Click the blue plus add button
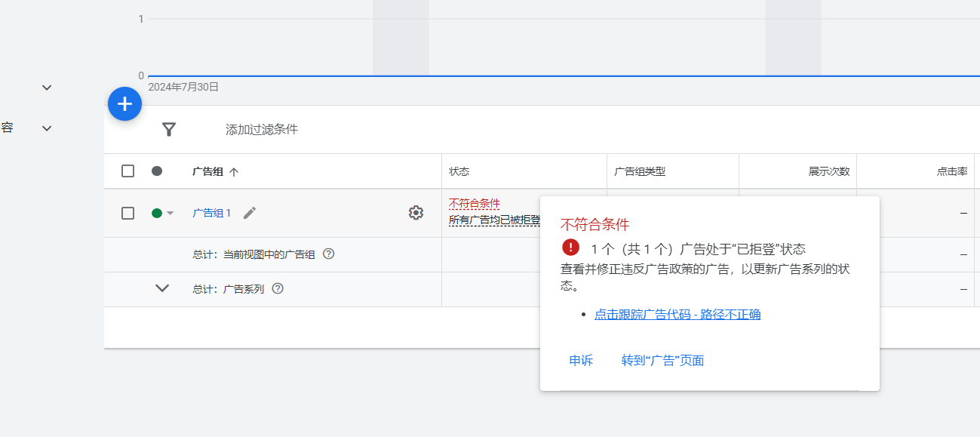980x437 pixels. click(x=125, y=104)
